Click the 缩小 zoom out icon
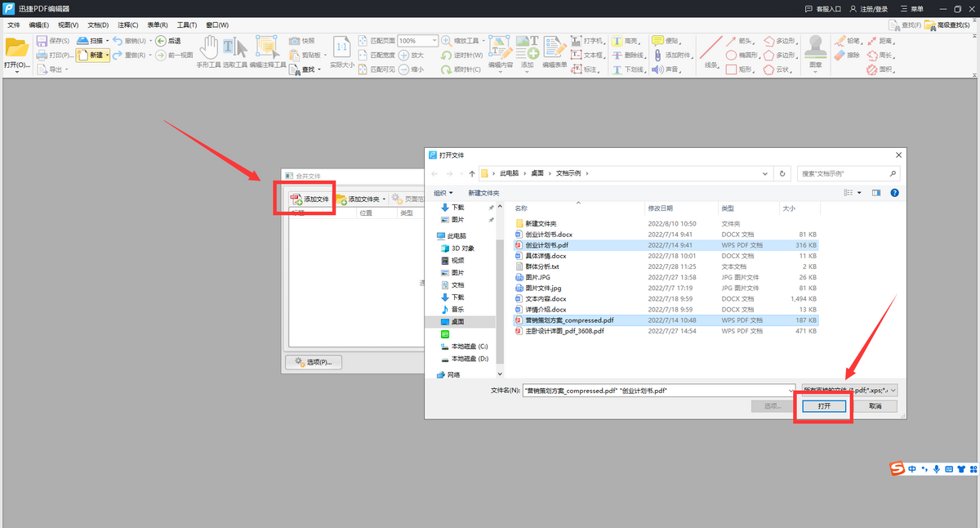980x528 pixels. (404, 69)
